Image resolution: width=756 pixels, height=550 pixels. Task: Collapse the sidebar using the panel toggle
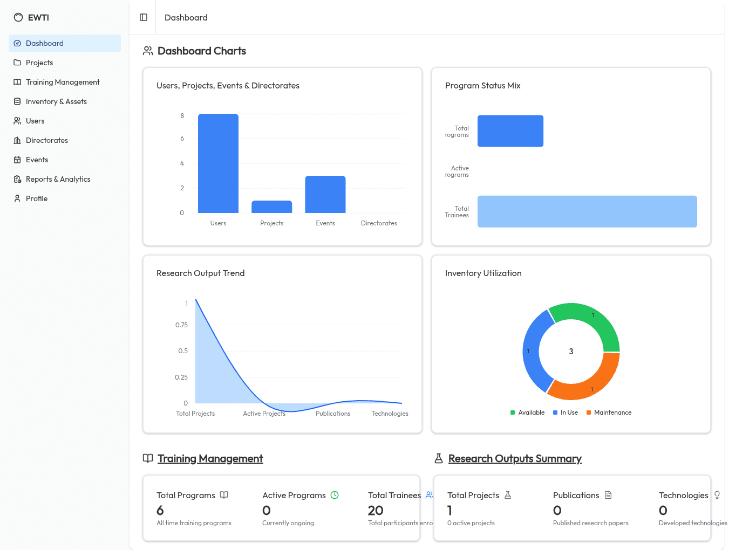pos(143,17)
